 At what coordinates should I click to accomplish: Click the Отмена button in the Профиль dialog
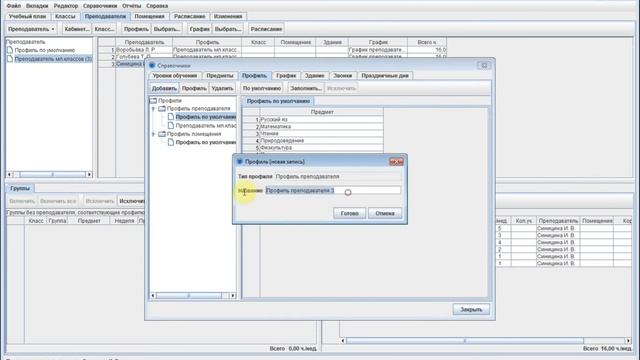pos(385,213)
